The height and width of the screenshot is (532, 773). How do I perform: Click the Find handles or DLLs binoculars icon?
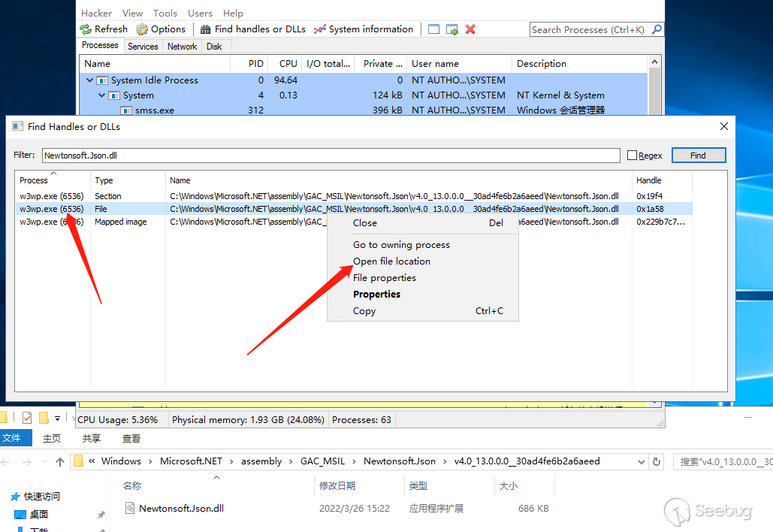(205, 29)
